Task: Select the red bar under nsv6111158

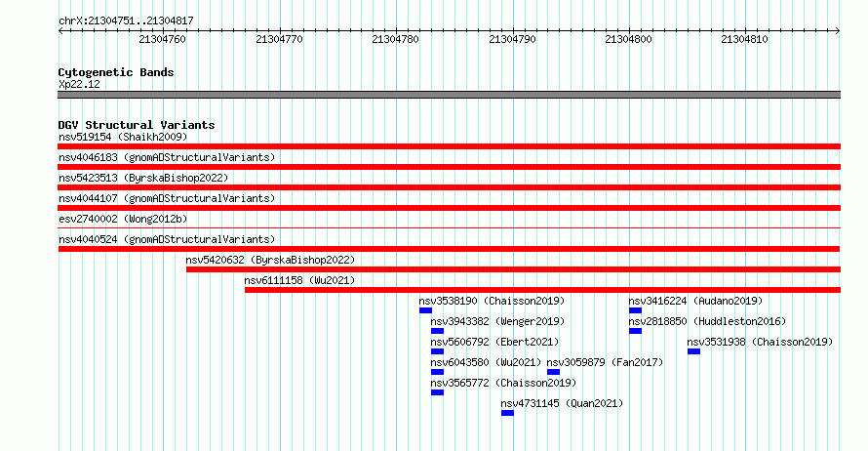Action: coord(542,290)
